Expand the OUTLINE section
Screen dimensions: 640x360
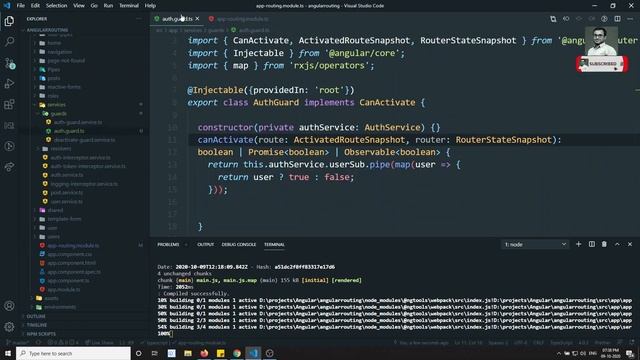(x=36, y=316)
